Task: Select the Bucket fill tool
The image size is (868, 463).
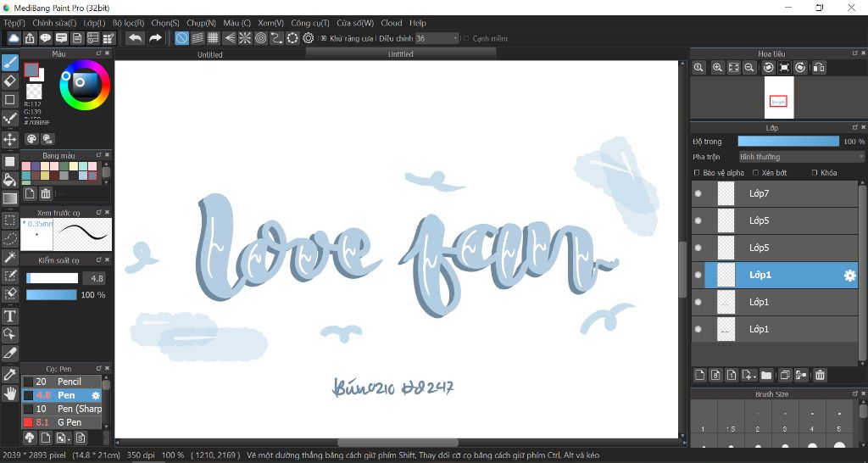Action: pyautogui.click(x=10, y=180)
